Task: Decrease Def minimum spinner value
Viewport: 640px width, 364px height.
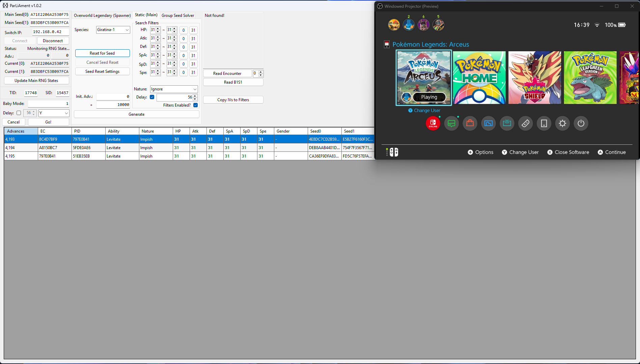Action: [x=158, y=48]
